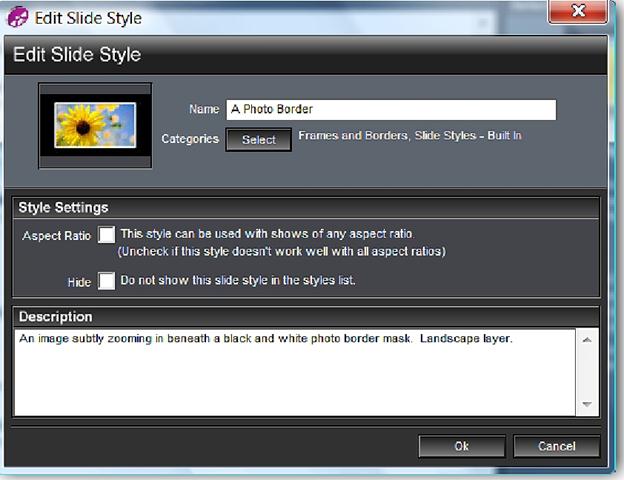Click the sunflower style preview thumbnail
Screen dimensions: 624x480
(95, 125)
